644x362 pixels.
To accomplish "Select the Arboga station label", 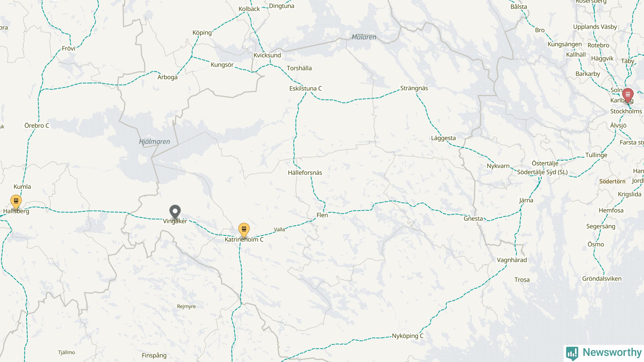I will (167, 77).
